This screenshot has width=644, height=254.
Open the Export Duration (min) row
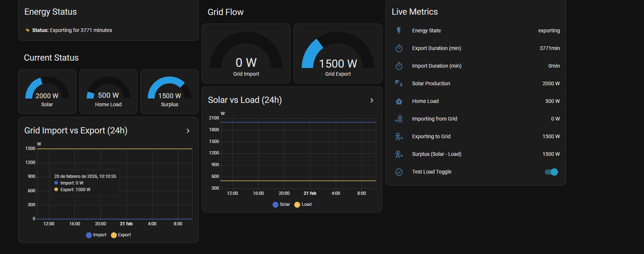pyautogui.click(x=476, y=48)
